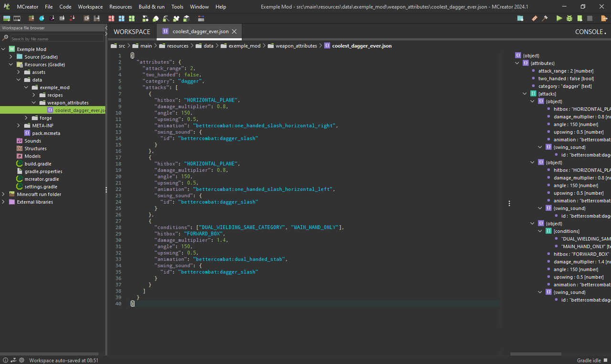
Task: Select mcreator.gradle in file browser
Action: [42, 179]
